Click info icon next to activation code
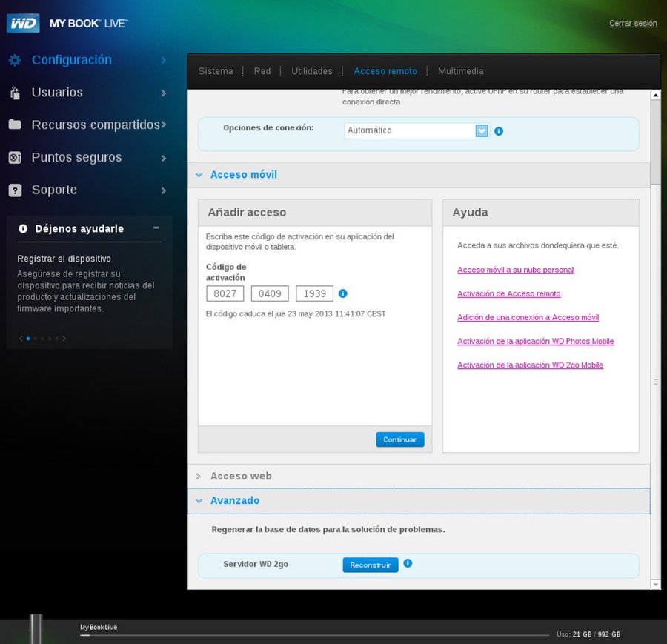The height and width of the screenshot is (644, 667). [x=342, y=293]
